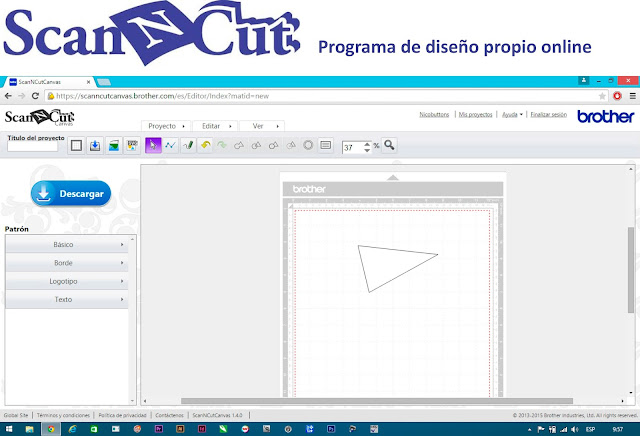Click the taskbar clock 9:57
The width and height of the screenshot is (640, 436).
point(618,429)
